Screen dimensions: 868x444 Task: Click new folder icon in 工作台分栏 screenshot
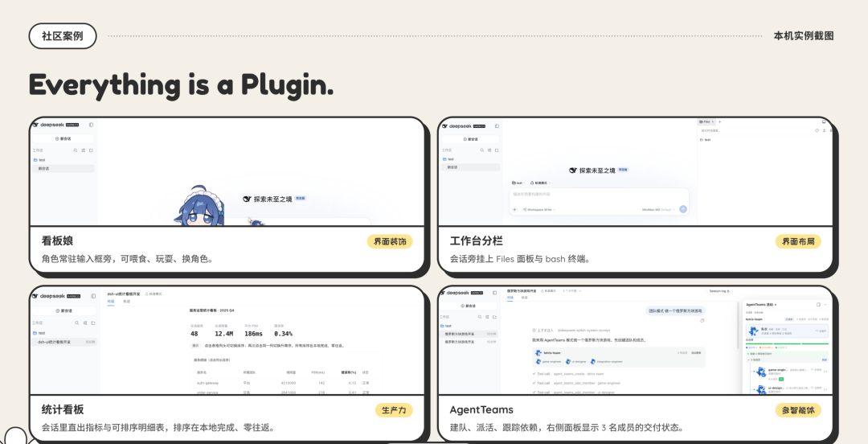click(x=497, y=150)
